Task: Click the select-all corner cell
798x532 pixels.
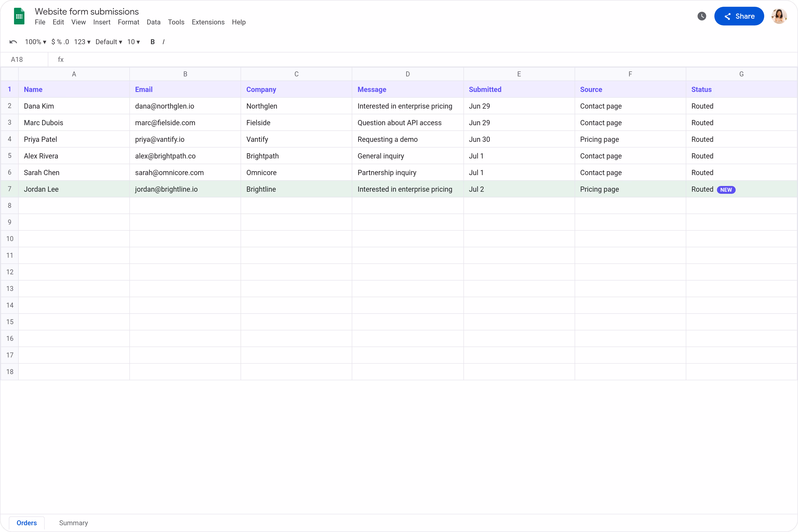Action: pos(10,74)
